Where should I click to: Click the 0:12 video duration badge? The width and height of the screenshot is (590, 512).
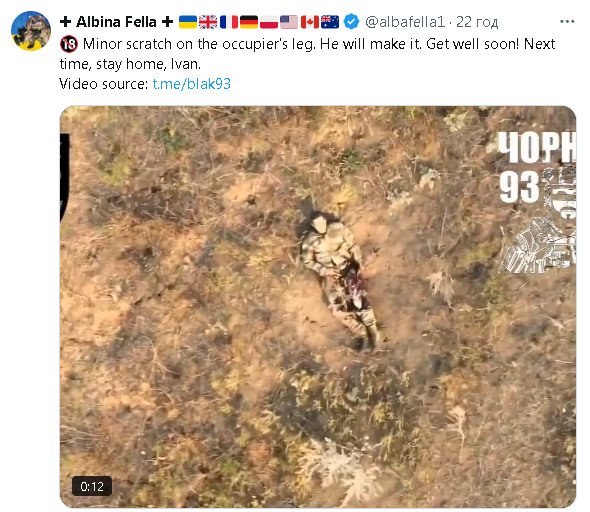click(x=92, y=486)
